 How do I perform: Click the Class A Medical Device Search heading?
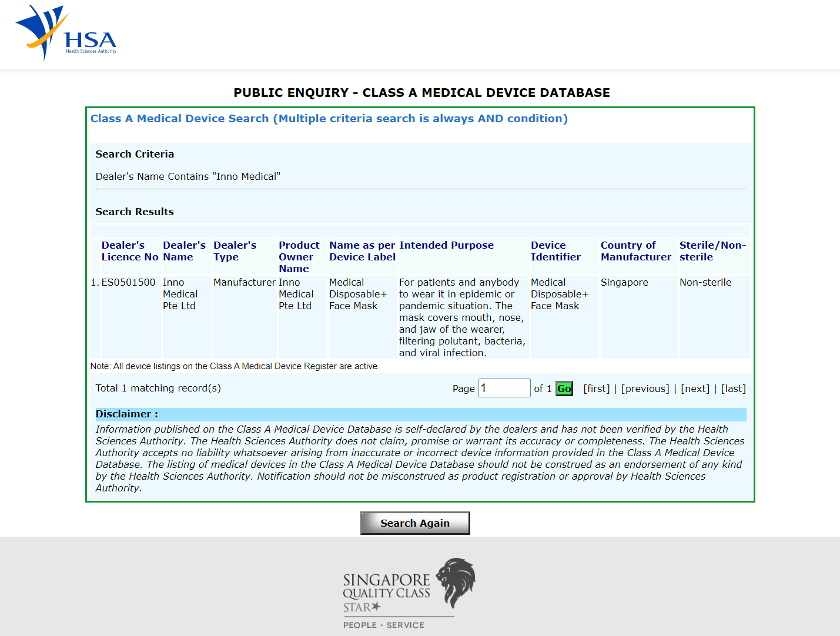(x=329, y=119)
